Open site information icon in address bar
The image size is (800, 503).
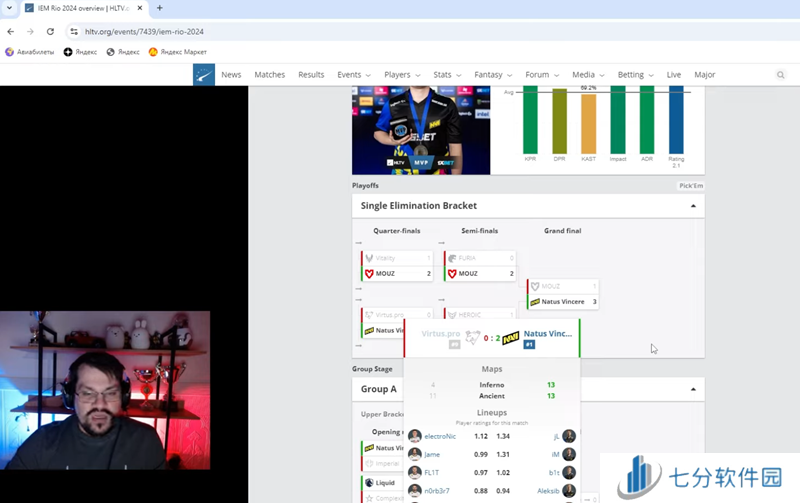click(74, 32)
